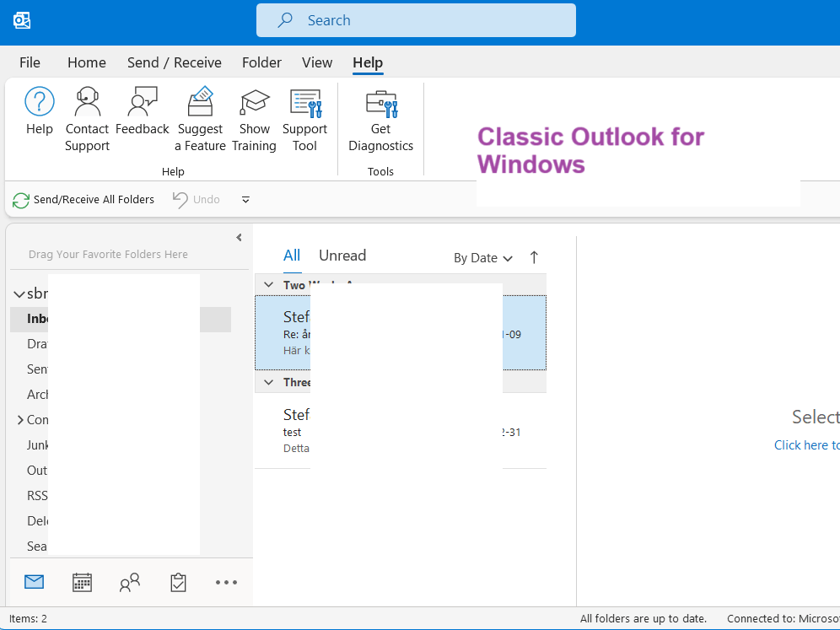The width and height of the screenshot is (840, 630).
Task: Select the email with subject test
Action: (x=401, y=431)
